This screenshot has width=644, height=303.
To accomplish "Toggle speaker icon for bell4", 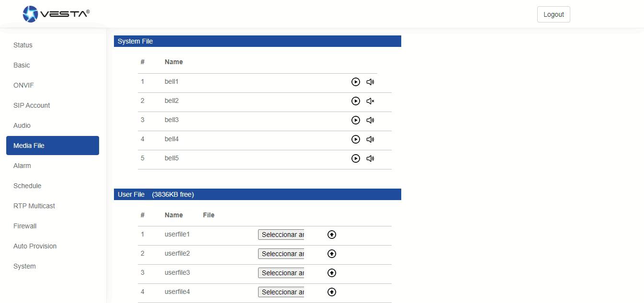I will tap(370, 139).
